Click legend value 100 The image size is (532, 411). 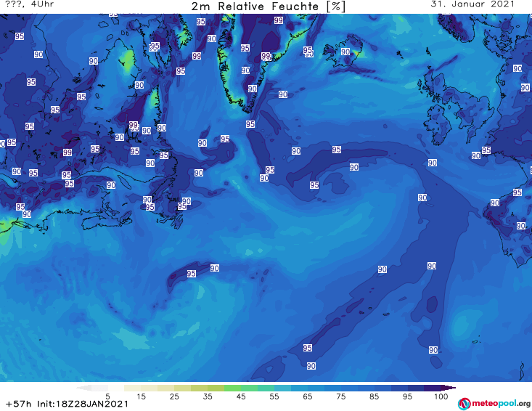coord(441,396)
